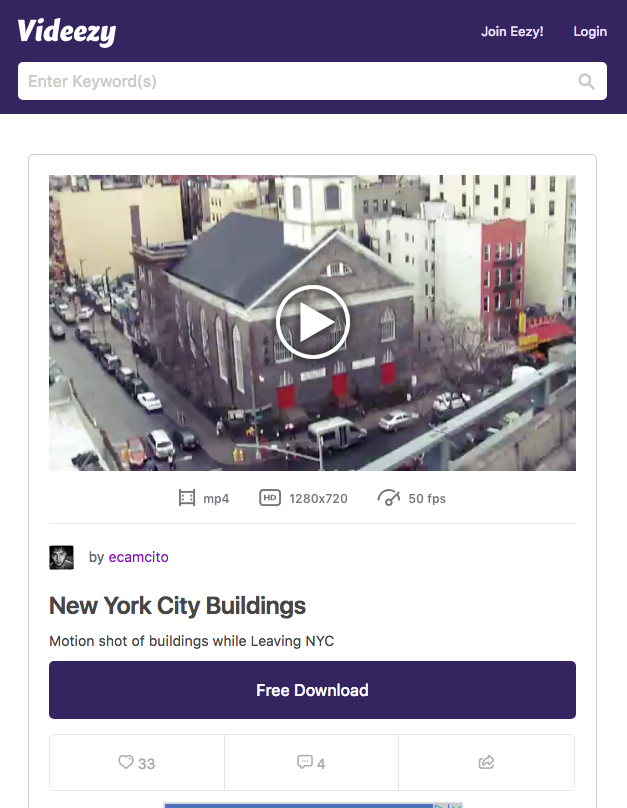Visit the ecamcito author profile link

139,557
